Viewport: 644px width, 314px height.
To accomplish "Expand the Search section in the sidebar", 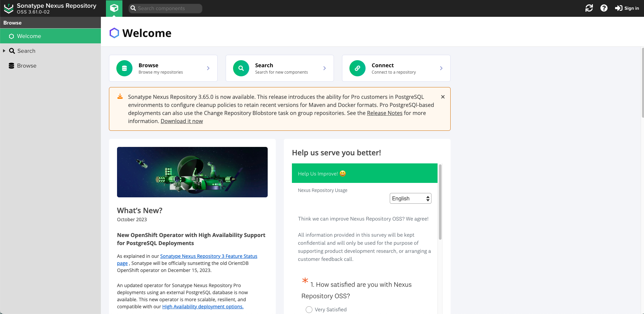I will point(4,51).
